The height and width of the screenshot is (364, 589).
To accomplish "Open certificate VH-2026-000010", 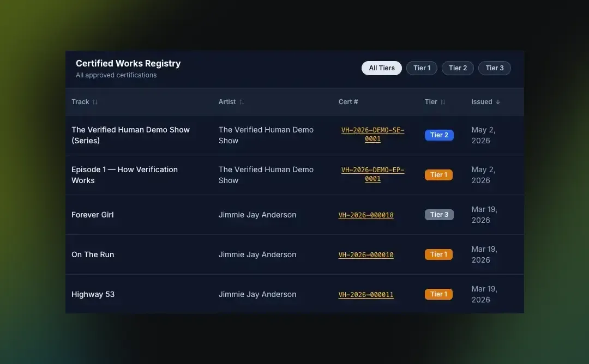I will point(366,255).
